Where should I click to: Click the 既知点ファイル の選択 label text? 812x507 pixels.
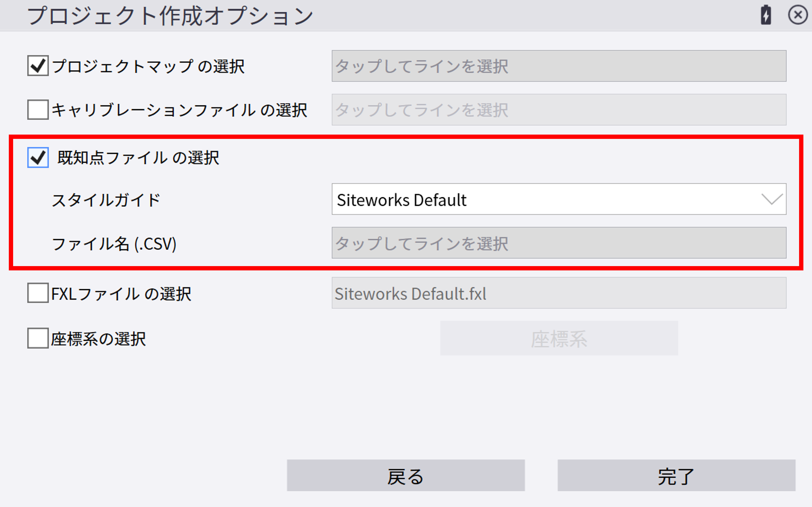tap(138, 158)
